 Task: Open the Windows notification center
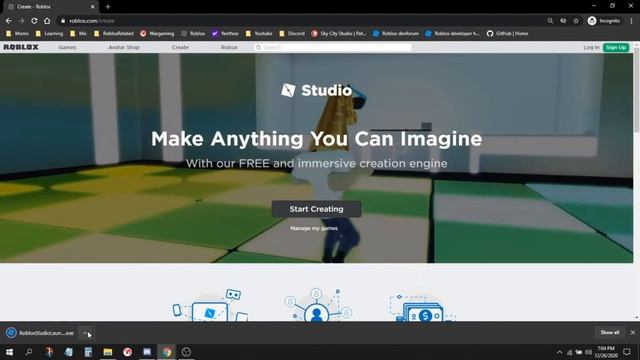pos(627,352)
